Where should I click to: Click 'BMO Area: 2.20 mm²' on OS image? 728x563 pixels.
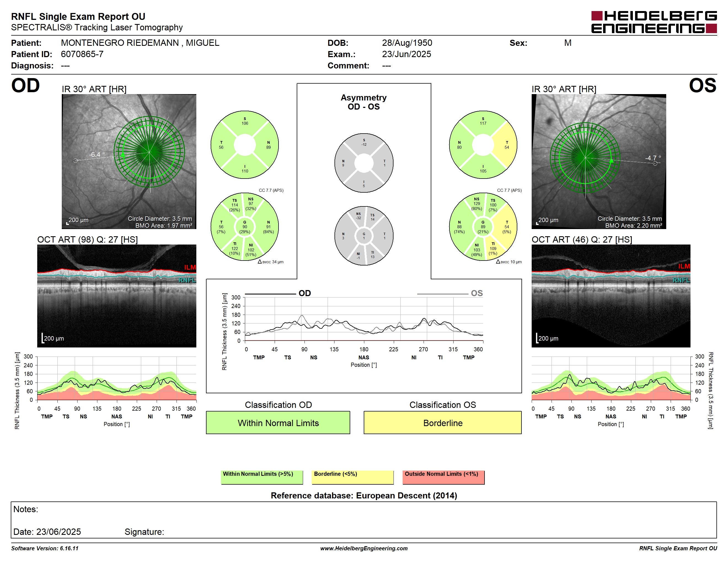pyautogui.click(x=633, y=225)
